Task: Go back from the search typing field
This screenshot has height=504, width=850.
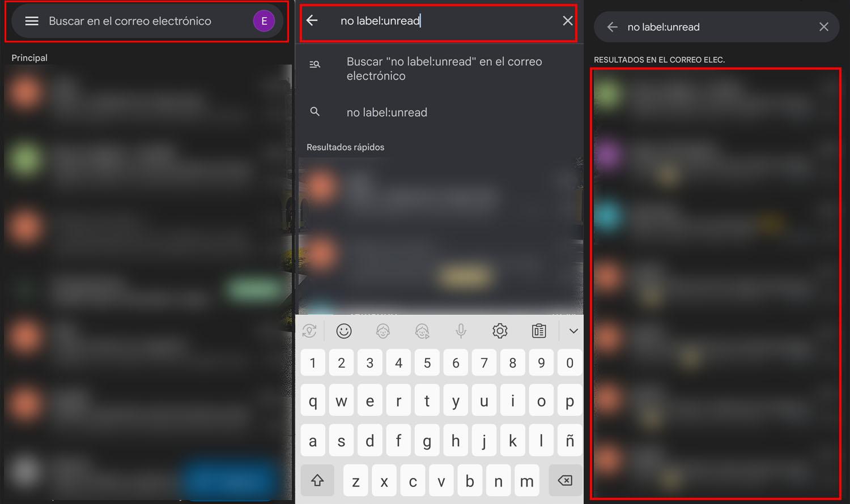Action: pos(312,20)
